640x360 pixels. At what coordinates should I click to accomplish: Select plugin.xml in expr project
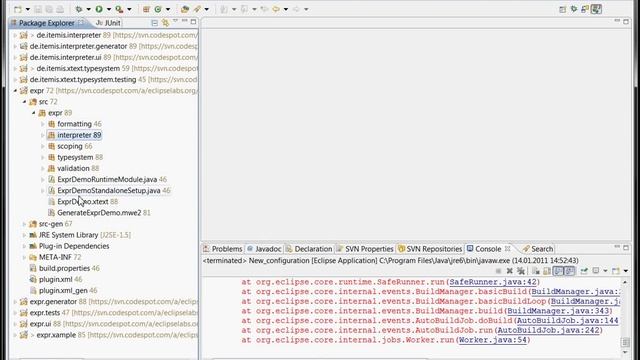pyautogui.click(x=56, y=279)
